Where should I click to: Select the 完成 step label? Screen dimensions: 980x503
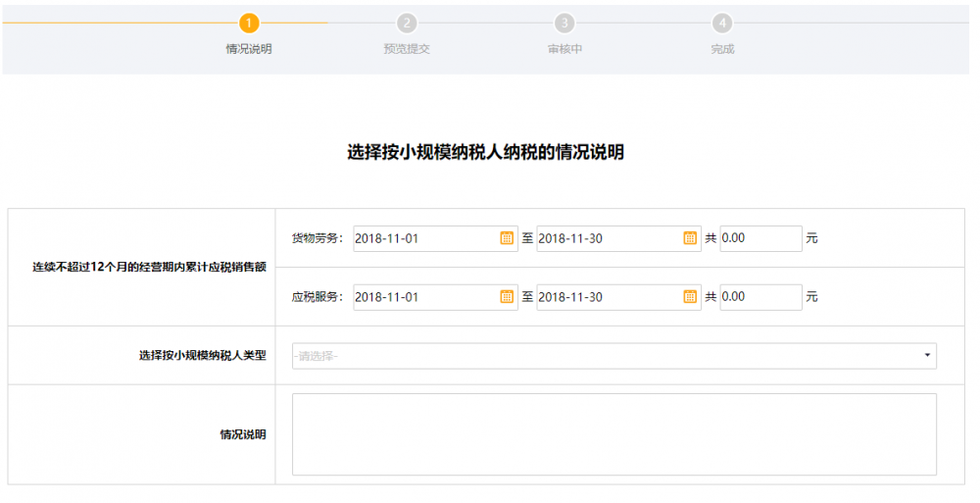(x=722, y=49)
